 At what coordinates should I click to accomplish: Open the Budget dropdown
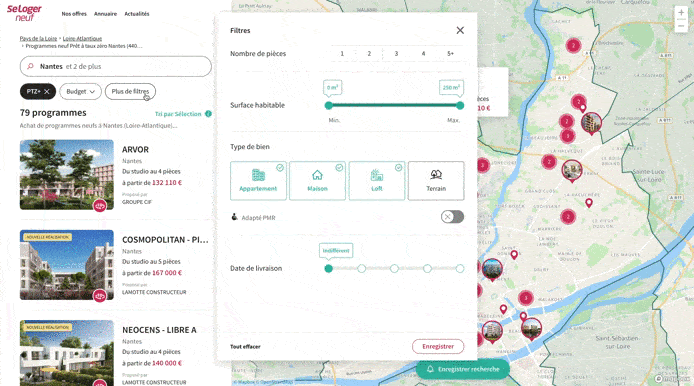(81, 91)
